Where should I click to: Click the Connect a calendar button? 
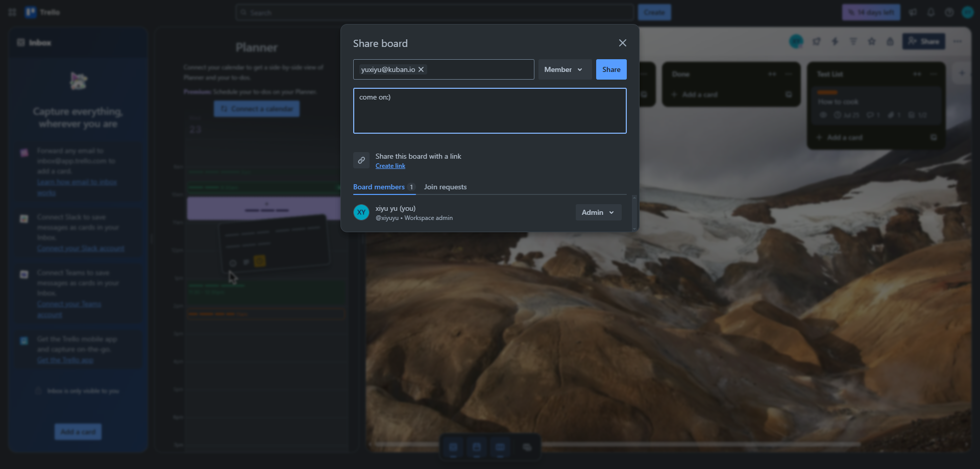257,109
